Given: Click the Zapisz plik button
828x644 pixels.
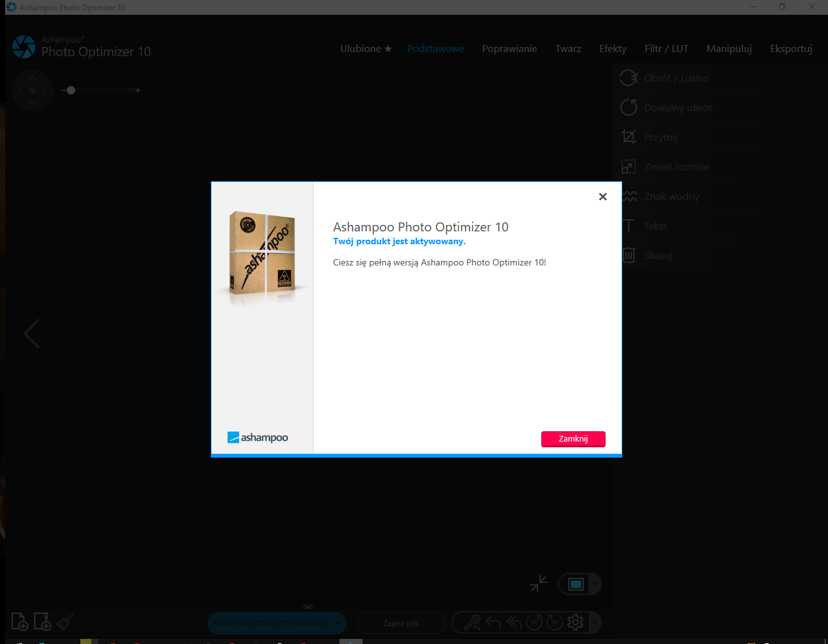Looking at the screenshot, I should coord(401,623).
